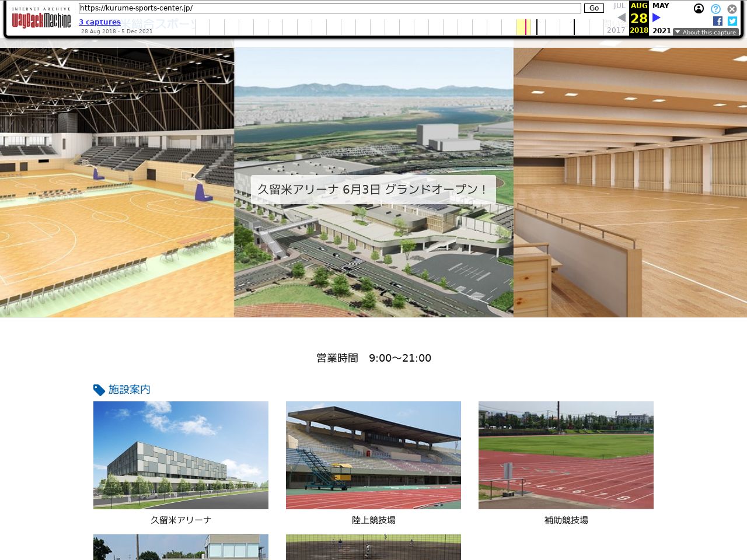The image size is (747, 560).
Task: Click the blue tag icon beside 施設案内
Action: pyautogui.click(x=99, y=390)
